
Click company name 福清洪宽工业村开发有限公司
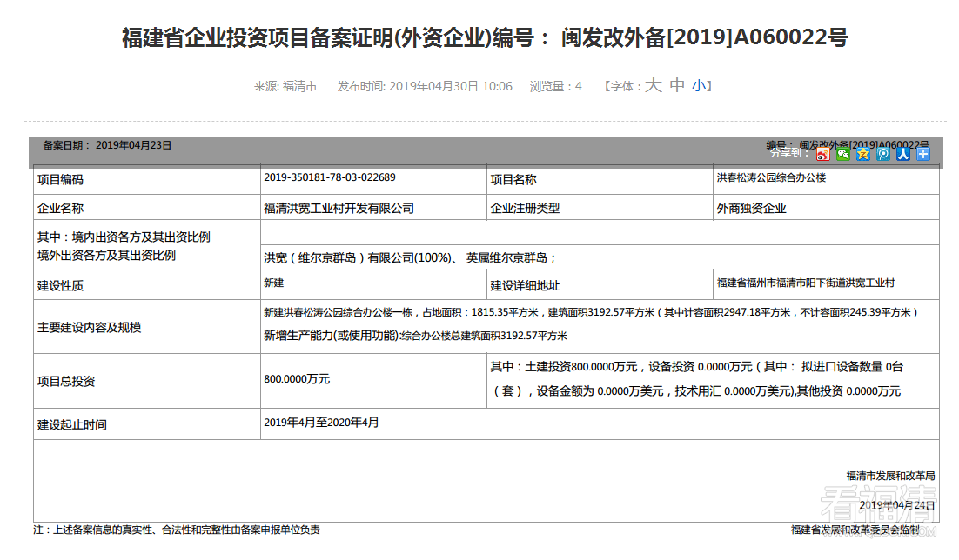click(339, 209)
